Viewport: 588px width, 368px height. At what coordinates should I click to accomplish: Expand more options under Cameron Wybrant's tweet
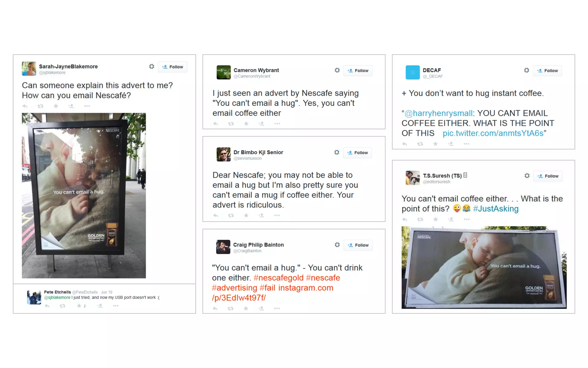[277, 124]
